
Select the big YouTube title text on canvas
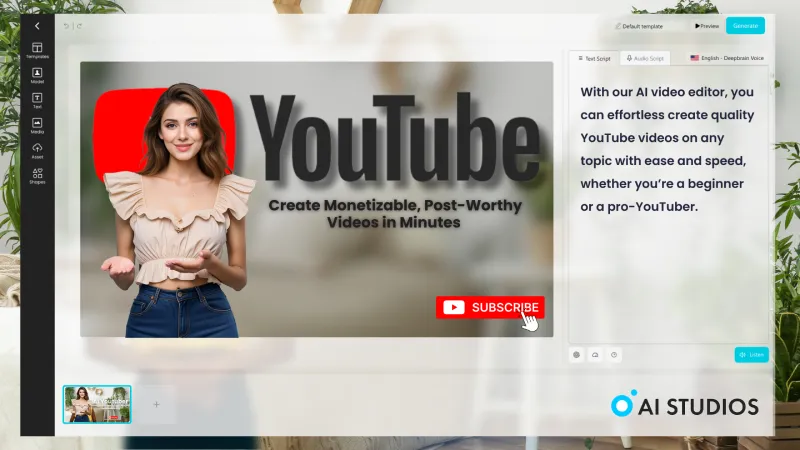[394, 138]
